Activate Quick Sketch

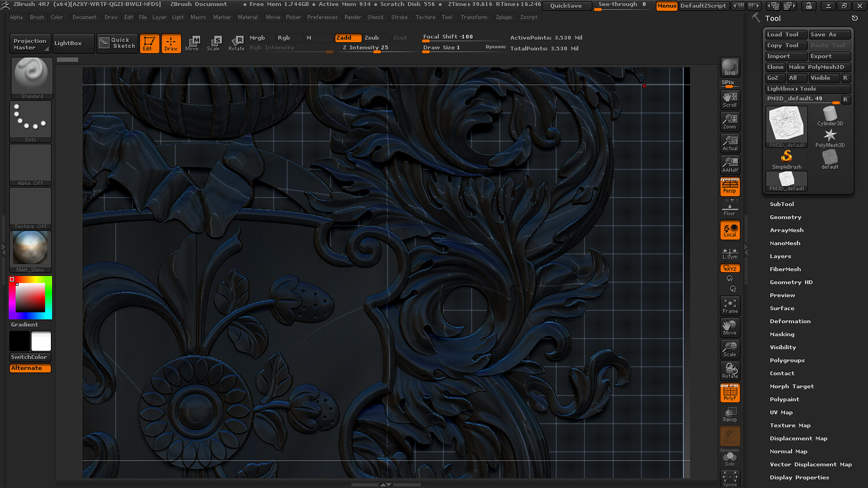pos(117,43)
